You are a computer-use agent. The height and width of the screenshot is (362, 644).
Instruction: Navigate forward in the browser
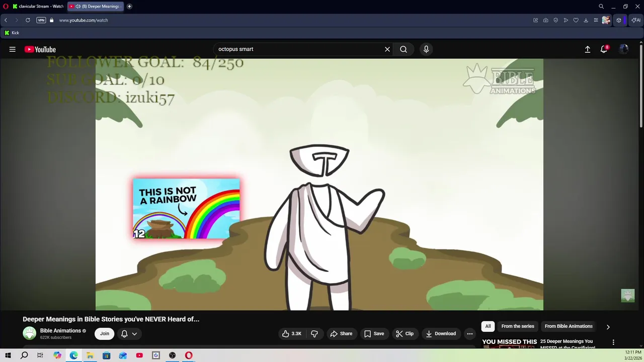pos(17,20)
